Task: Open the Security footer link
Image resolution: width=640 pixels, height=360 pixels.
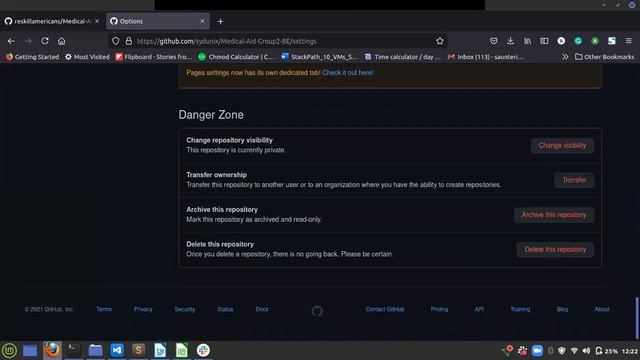Action: 184,309
